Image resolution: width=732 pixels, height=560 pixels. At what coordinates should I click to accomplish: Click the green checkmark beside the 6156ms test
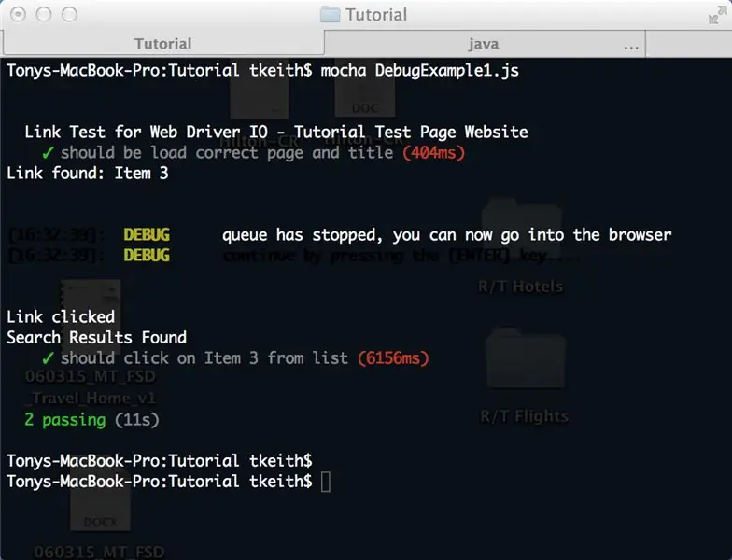tap(48, 358)
